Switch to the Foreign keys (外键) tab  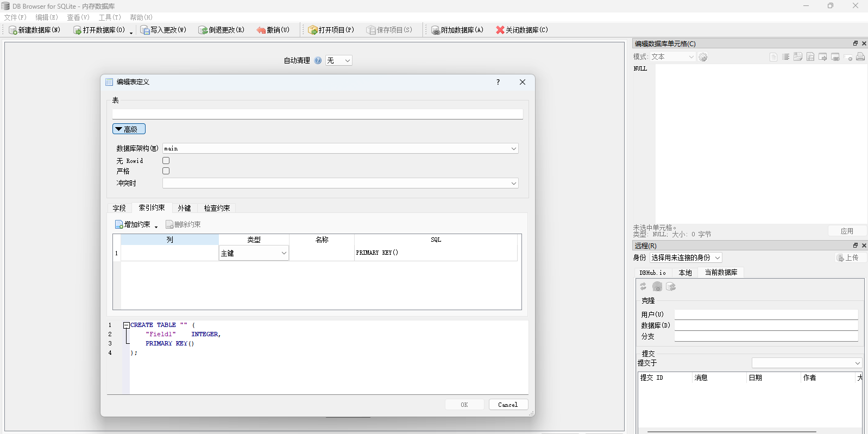click(185, 209)
